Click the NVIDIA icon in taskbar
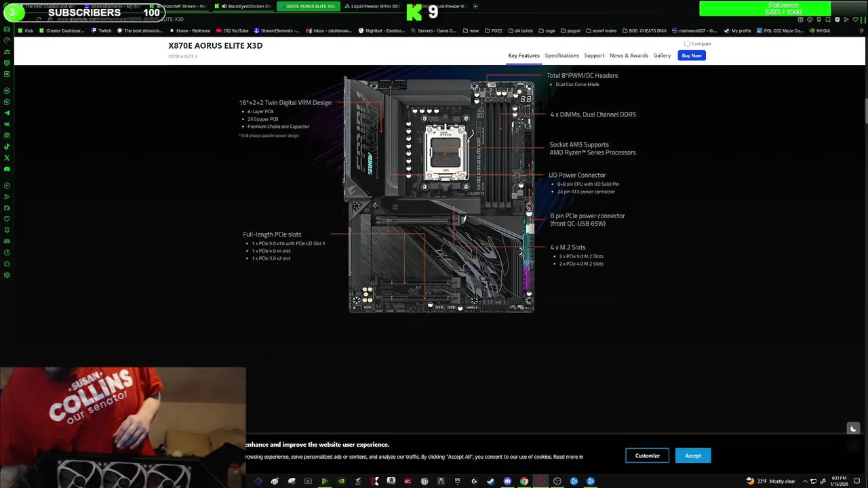 click(341, 481)
